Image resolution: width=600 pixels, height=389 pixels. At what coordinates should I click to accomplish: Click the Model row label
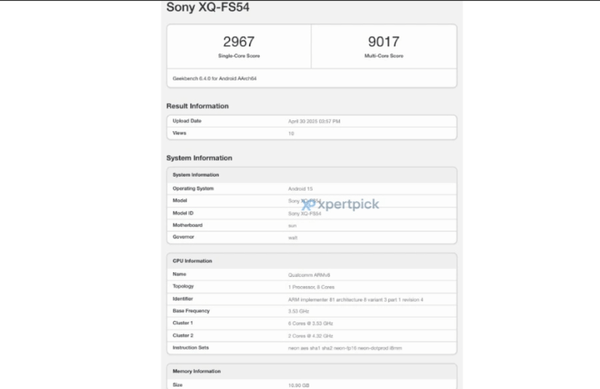click(x=180, y=200)
